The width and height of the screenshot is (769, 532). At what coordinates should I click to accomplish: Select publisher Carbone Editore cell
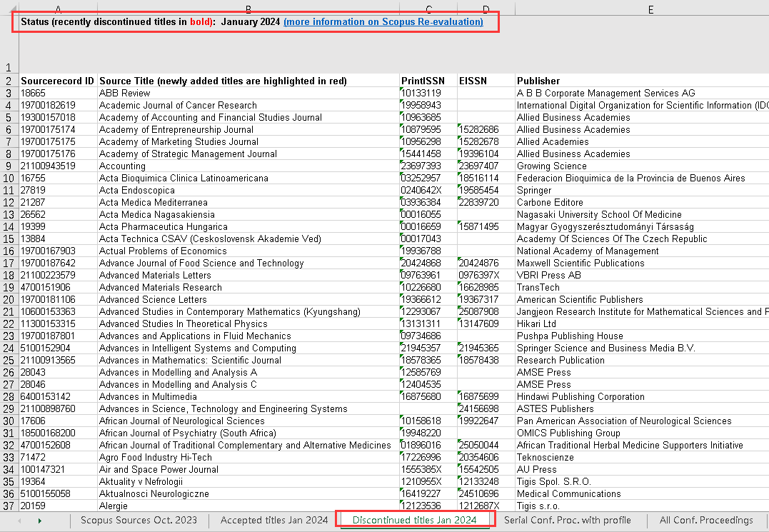[642, 203]
